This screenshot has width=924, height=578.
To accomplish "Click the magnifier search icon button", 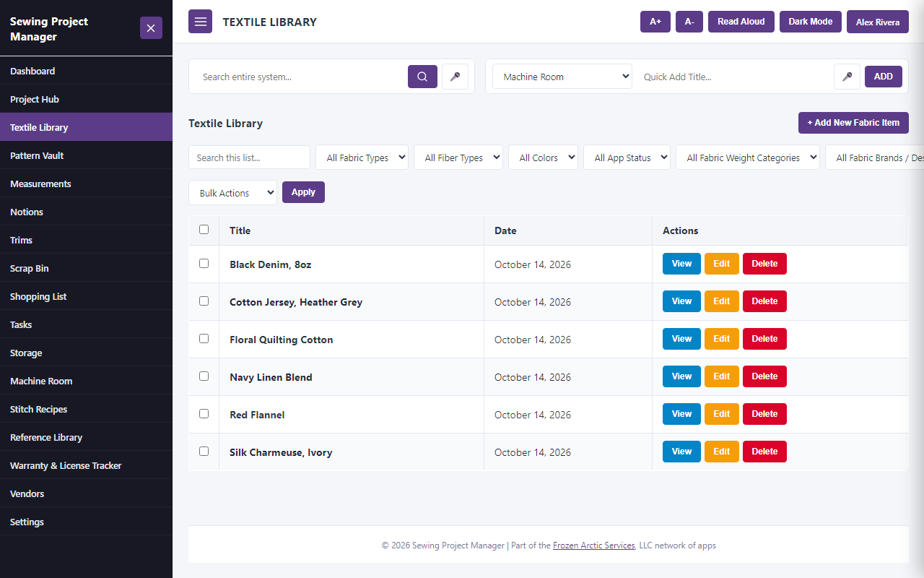I will point(422,77).
